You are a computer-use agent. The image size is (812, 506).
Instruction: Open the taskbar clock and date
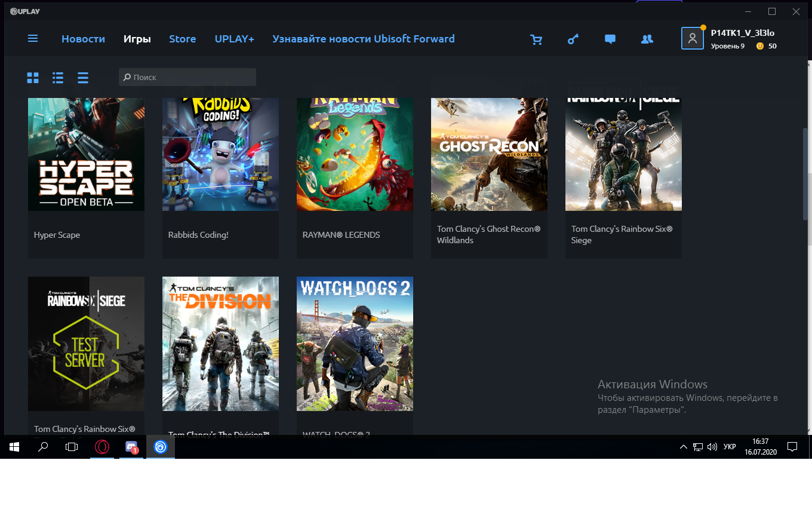(761, 447)
